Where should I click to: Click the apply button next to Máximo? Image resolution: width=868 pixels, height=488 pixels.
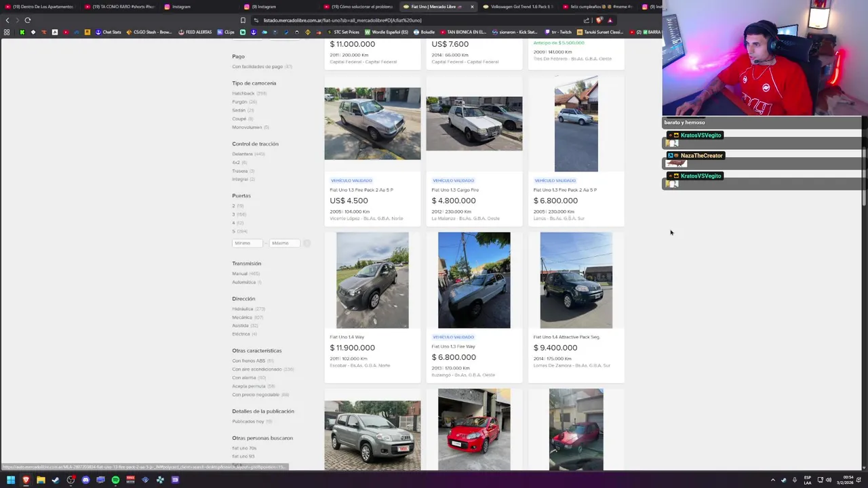click(x=307, y=243)
